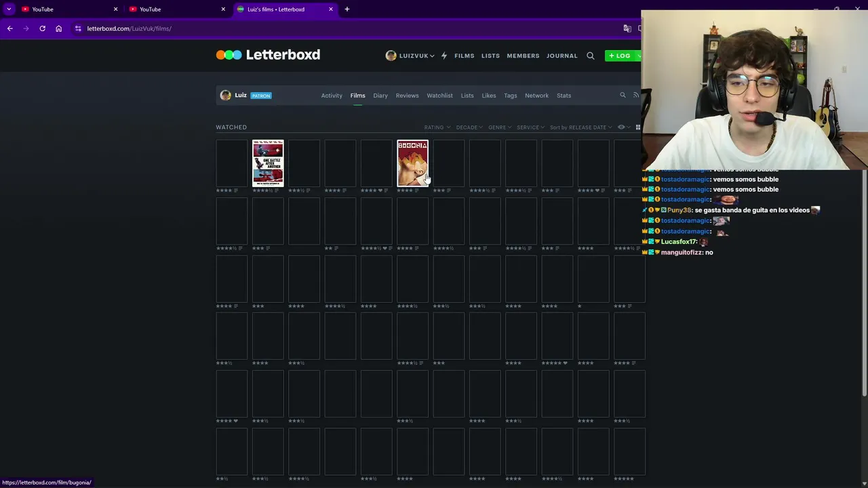Screen dimensions: 868x488
Task: Open the tab search chevron in tab strip
Action: [x=9, y=9]
